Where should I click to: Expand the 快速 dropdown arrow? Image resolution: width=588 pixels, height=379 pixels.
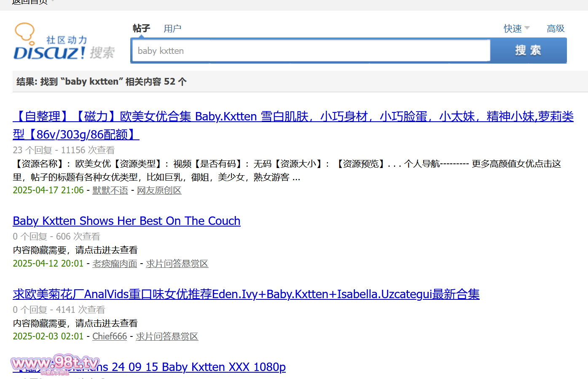click(527, 28)
